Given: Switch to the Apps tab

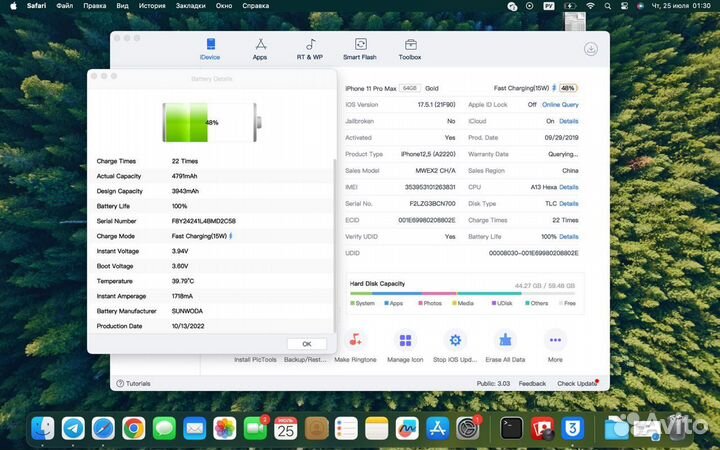Looking at the screenshot, I should (x=260, y=49).
